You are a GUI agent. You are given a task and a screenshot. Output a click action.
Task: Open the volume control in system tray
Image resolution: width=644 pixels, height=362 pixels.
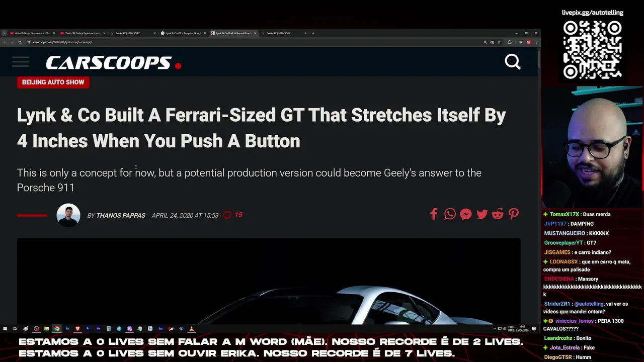tap(505, 329)
